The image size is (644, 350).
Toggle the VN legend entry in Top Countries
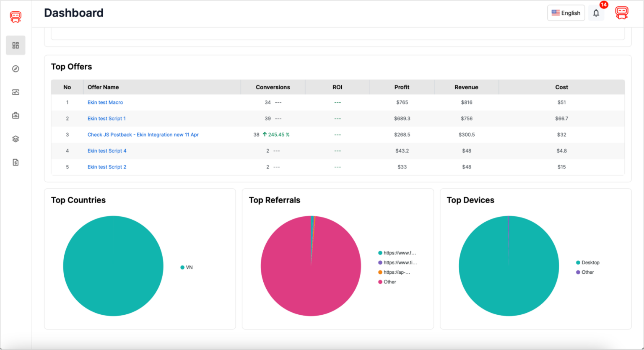186,267
